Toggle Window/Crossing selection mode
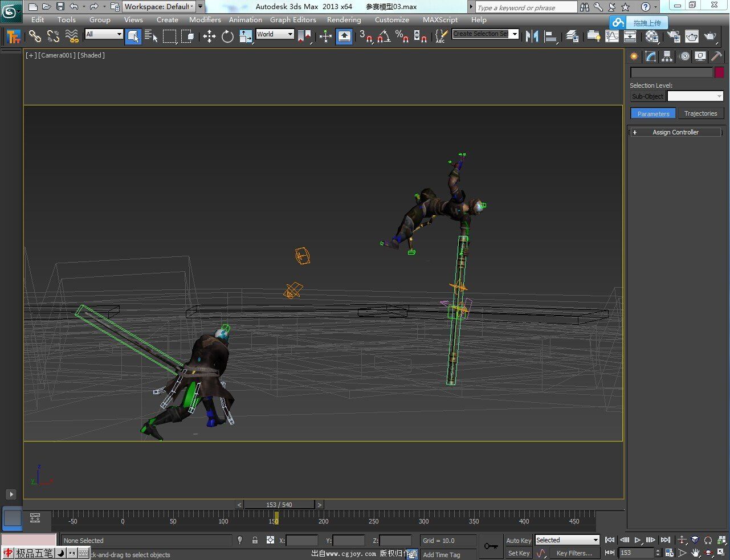 [x=187, y=36]
